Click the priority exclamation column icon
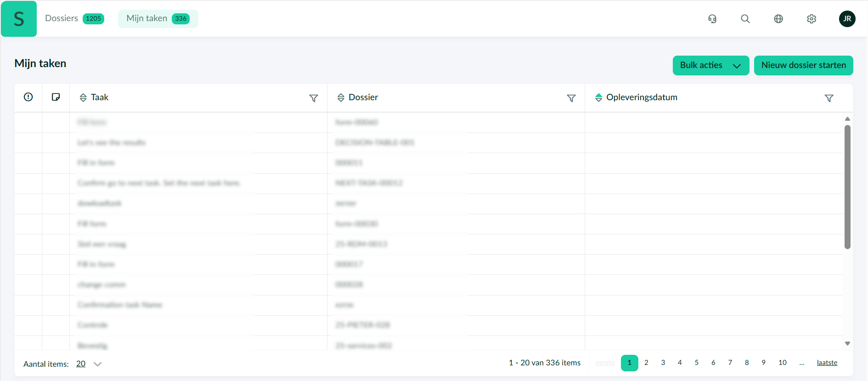868x381 pixels. (28, 97)
